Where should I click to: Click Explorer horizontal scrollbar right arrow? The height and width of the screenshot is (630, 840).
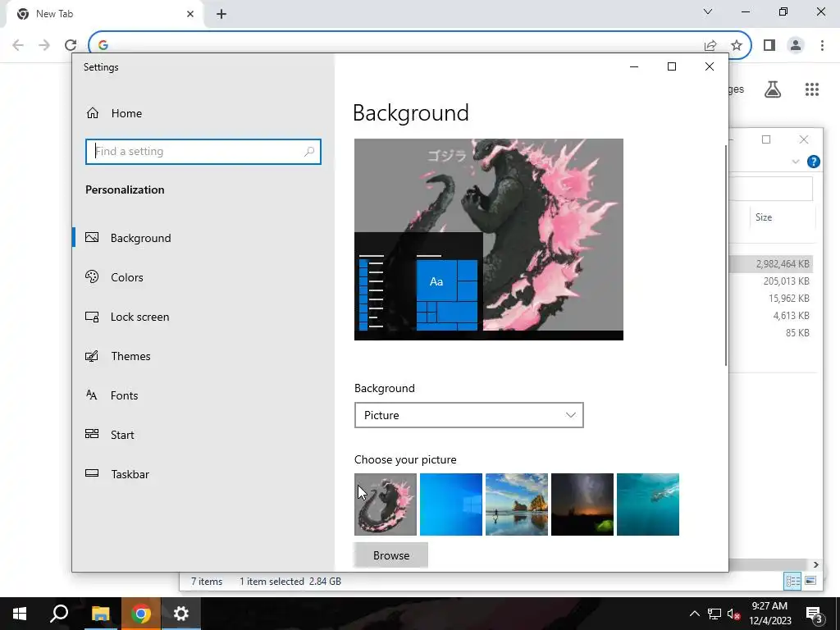816,564
